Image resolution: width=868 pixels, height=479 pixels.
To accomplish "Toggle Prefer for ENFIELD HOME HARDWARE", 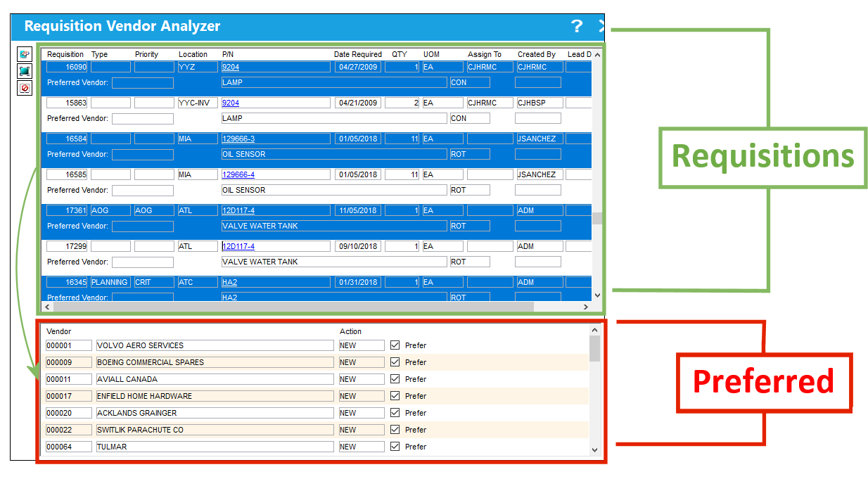I will pos(395,396).
